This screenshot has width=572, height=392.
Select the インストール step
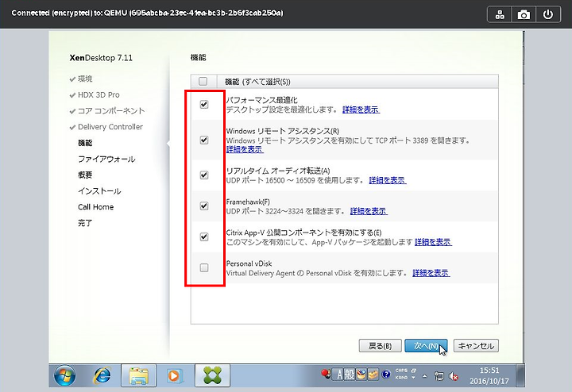(99, 191)
